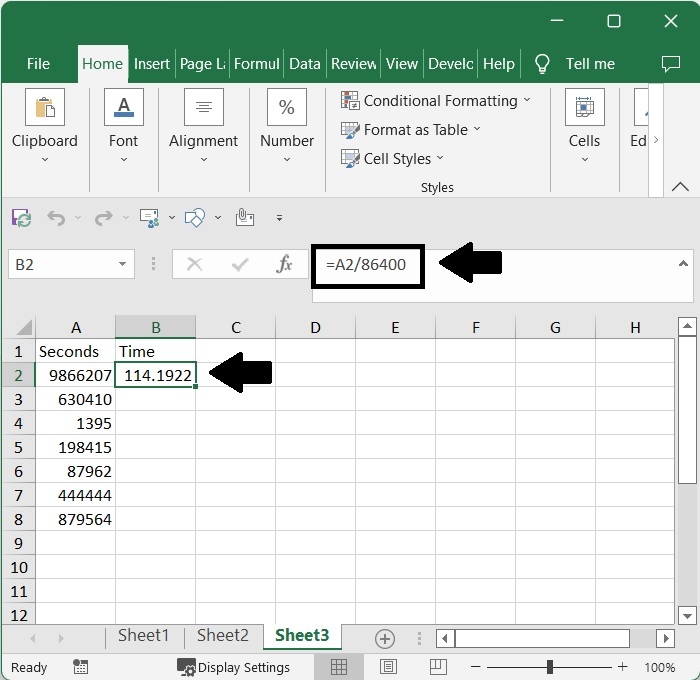The height and width of the screenshot is (680, 700).
Task: Open the Insert Function fx dialog
Action: pos(284,264)
